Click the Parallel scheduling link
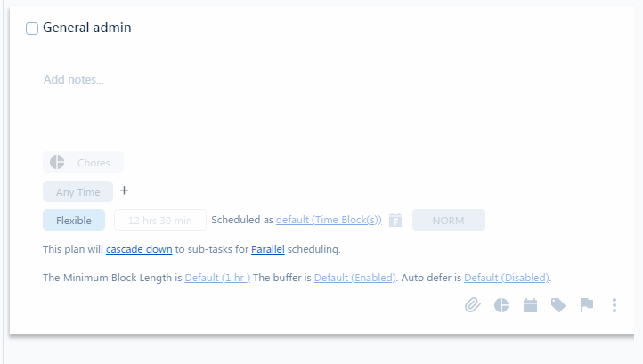Viewport: 643px width, 364px height. [268, 249]
